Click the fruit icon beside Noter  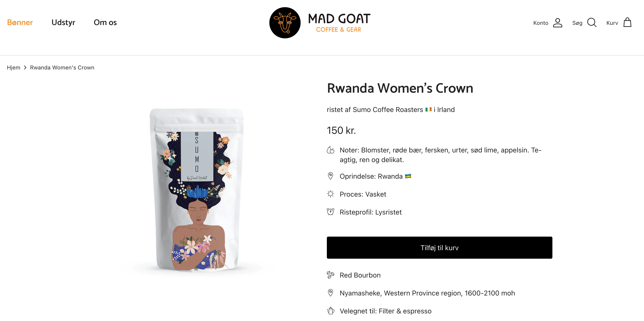[330, 150]
